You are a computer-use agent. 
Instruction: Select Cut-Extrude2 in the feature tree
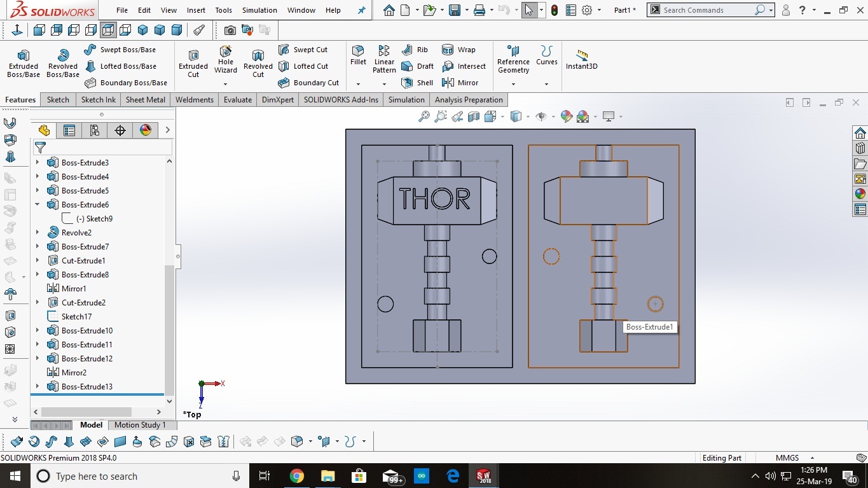tap(76, 303)
